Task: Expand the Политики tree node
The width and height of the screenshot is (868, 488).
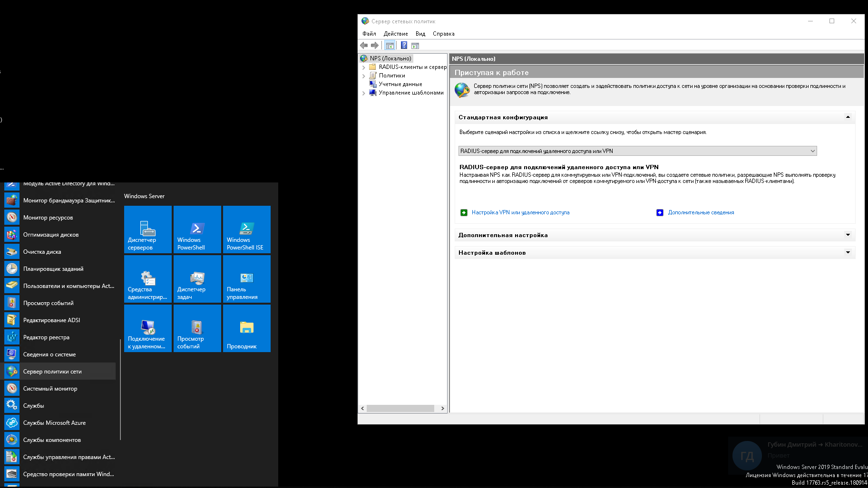Action: 364,76
